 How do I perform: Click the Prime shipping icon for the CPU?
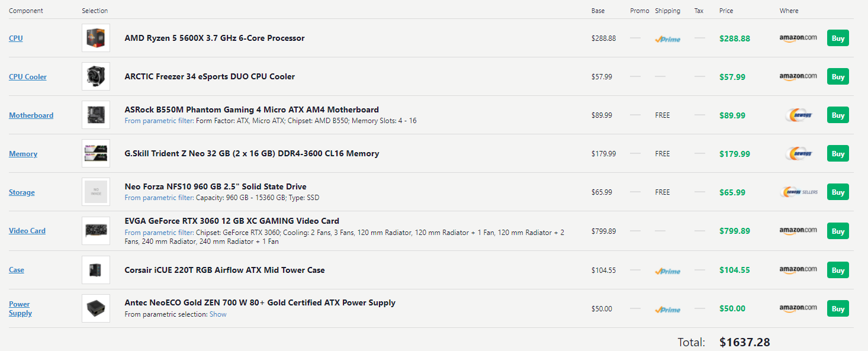667,39
